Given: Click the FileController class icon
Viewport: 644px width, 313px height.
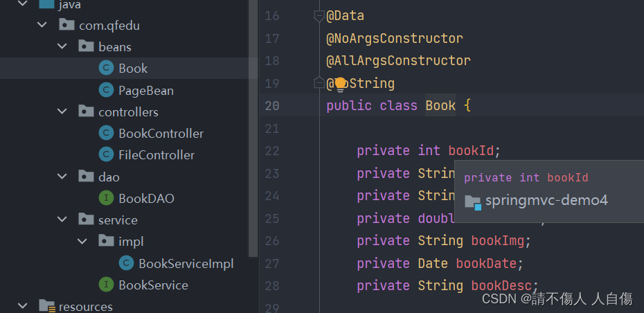Looking at the screenshot, I should [x=107, y=155].
